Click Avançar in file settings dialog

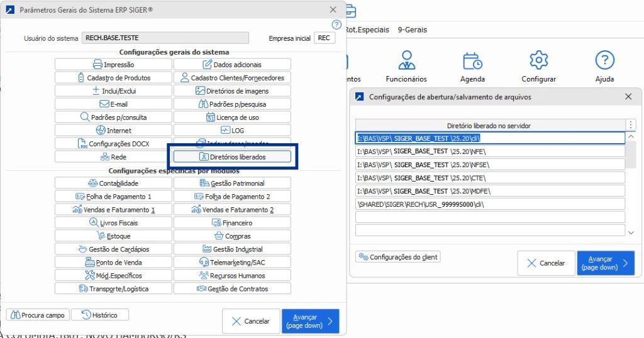(606, 263)
